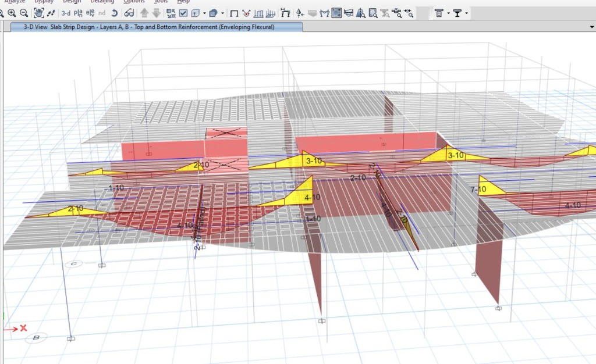
Task: Click the greyed beam with magnifier icon
Action: click(385, 13)
